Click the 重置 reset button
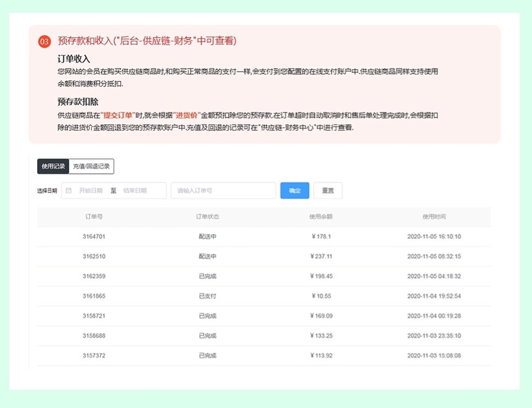This screenshot has height=408, width=532. click(328, 190)
